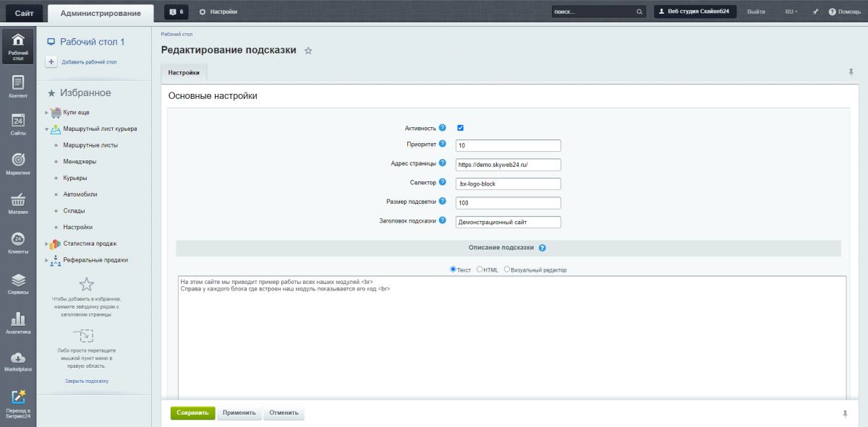Click the Закрыть подсказку link
This screenshot has width=868, height=427.
(x=86, y=381)
